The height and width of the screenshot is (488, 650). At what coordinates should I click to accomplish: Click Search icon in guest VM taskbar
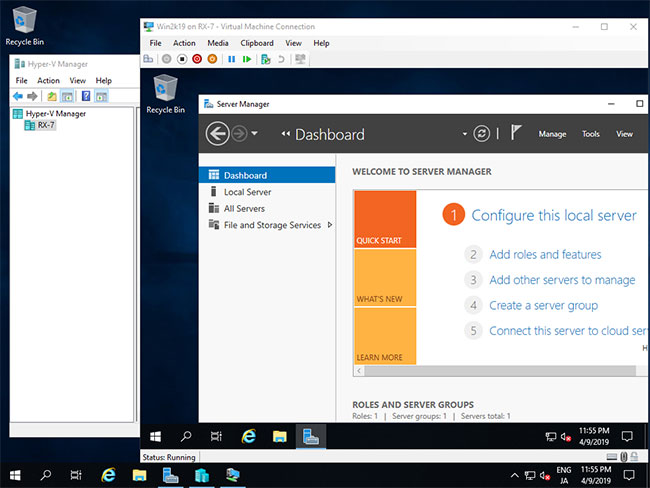pyautogui.click(x=186, y=436)
